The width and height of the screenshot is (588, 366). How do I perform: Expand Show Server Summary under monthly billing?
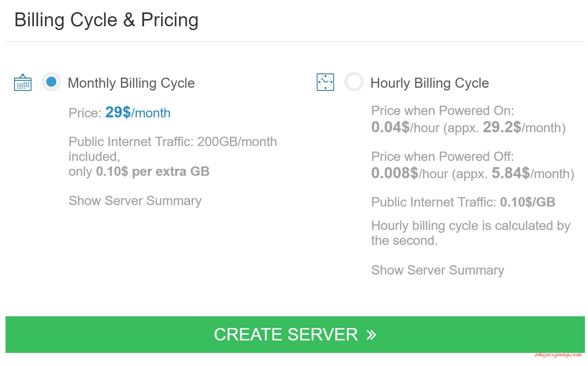(x=135, y=201)
